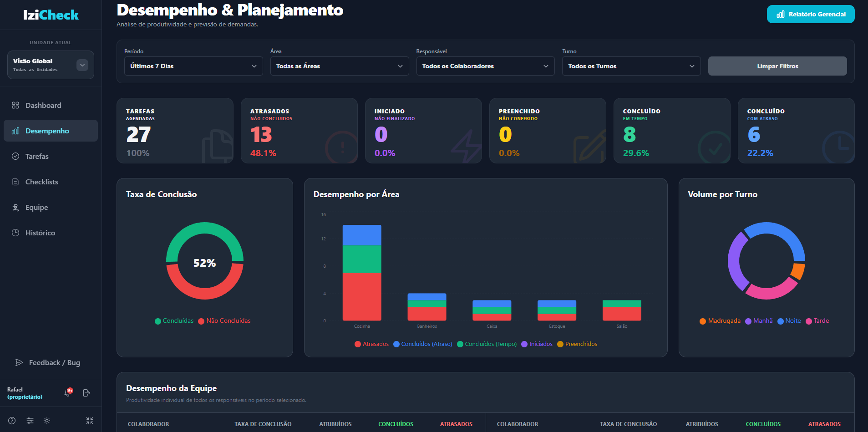Toggle Preenchidos legend item
Viewport: 868px width, 432px height.
[x=577, y=344]
